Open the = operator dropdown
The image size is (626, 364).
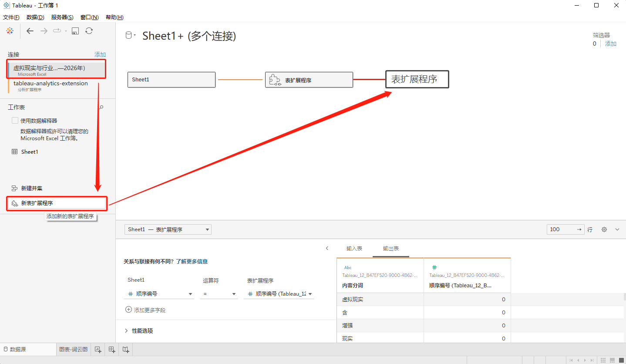[219, 294]
